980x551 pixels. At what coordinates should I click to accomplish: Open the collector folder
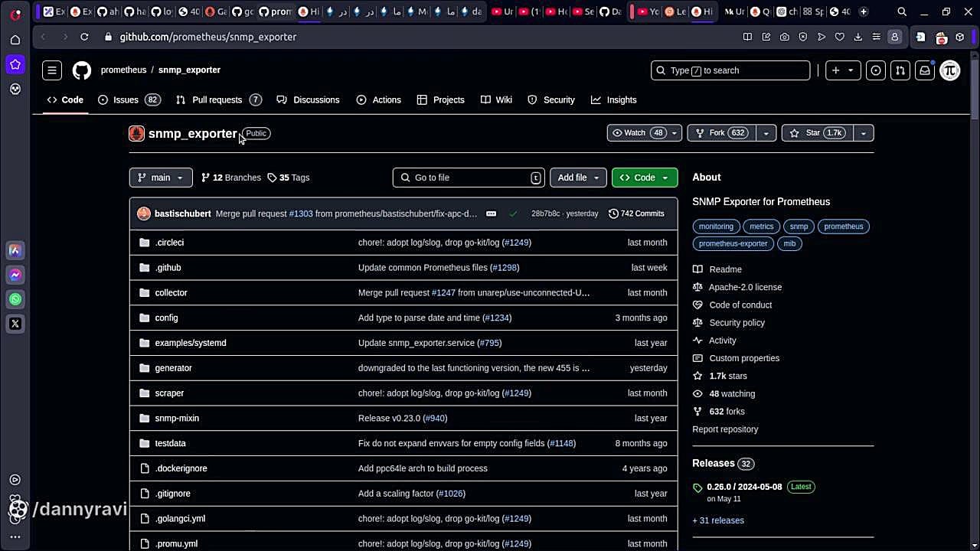pos(171,293)
